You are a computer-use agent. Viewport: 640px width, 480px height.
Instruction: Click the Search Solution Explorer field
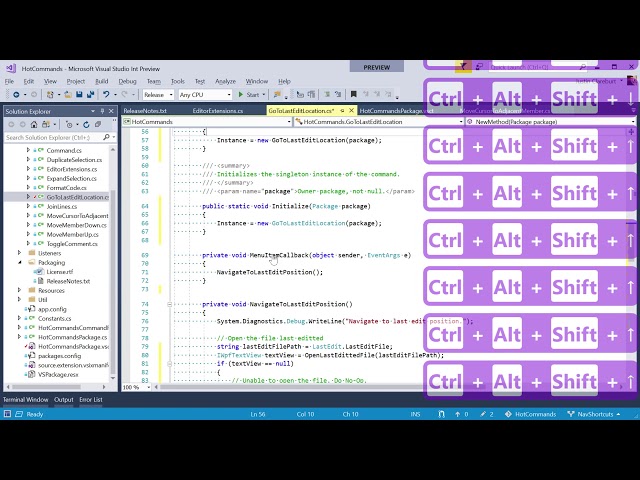60,138
